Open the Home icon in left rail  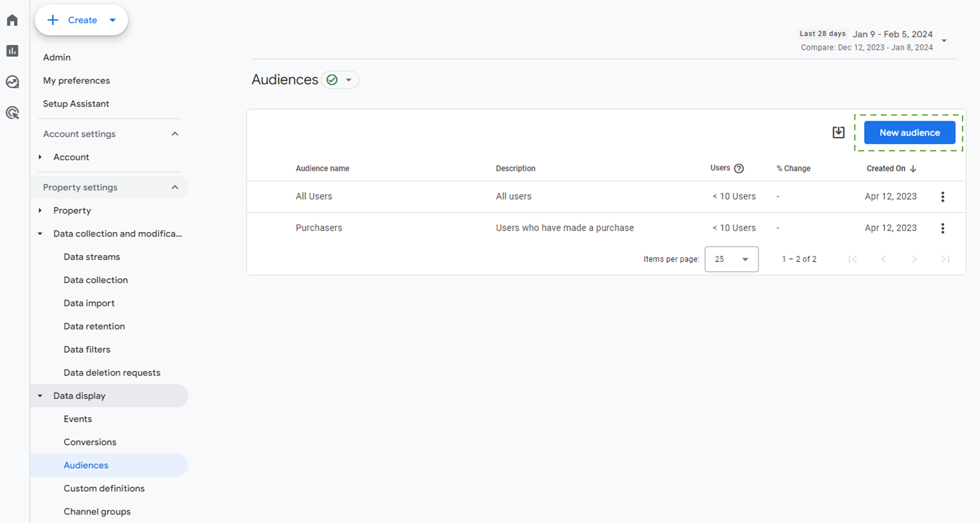pyautogui.click(x=12, y=20)
